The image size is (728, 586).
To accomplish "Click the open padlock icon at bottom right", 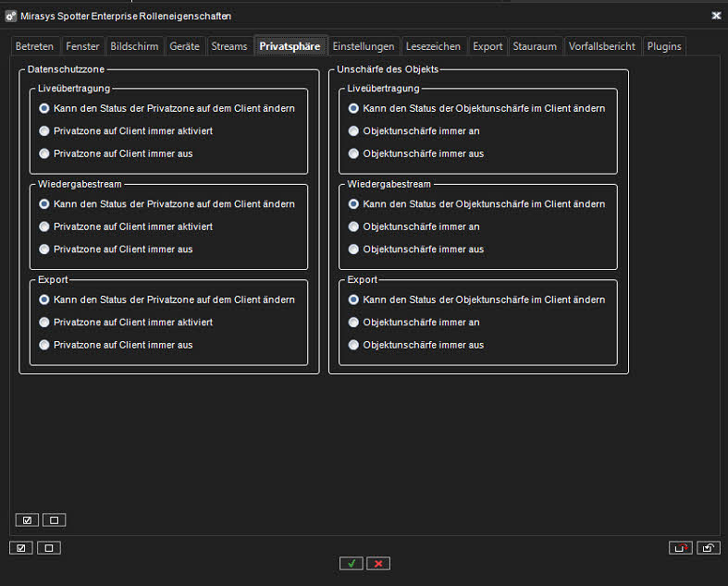I will (x=708, y=548).
